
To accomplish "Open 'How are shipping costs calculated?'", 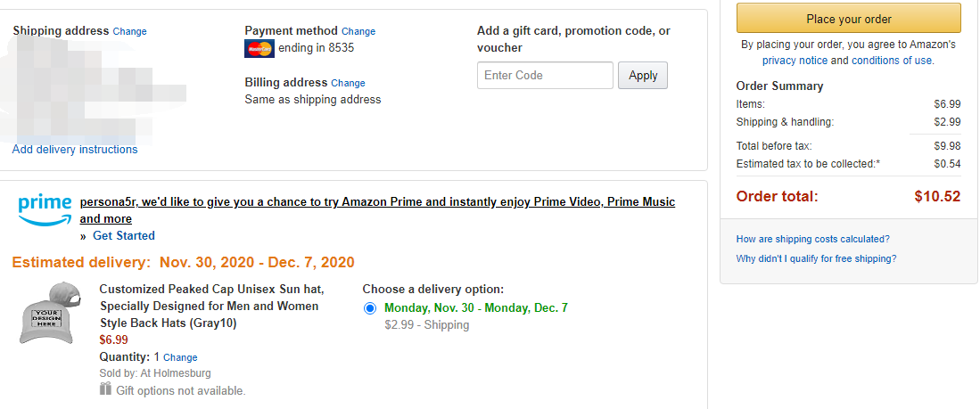I will 812,239.
